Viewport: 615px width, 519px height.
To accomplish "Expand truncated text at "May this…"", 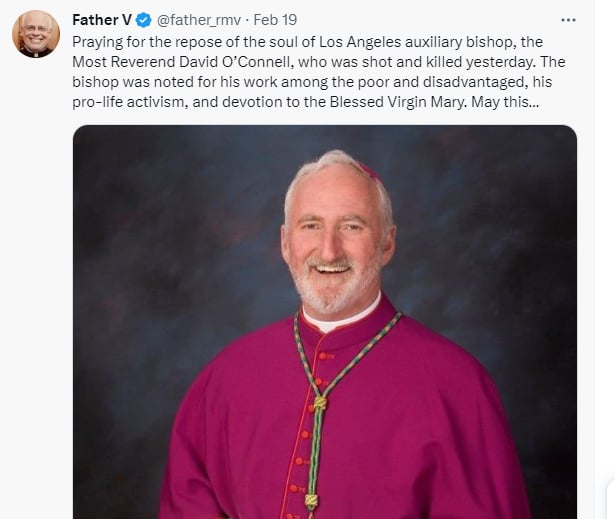I will pos(505,102).
